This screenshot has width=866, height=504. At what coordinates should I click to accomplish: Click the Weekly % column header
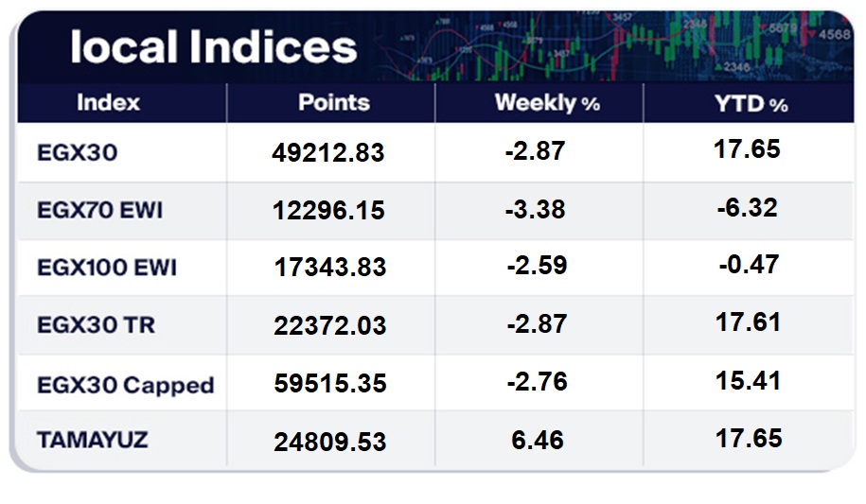[x=547, y=103]
